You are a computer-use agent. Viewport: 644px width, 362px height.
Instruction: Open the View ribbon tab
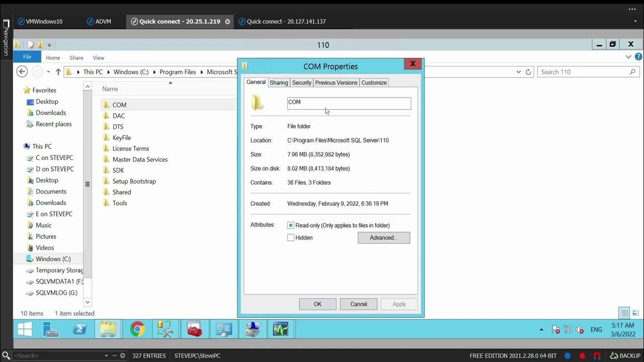(99, 58)
